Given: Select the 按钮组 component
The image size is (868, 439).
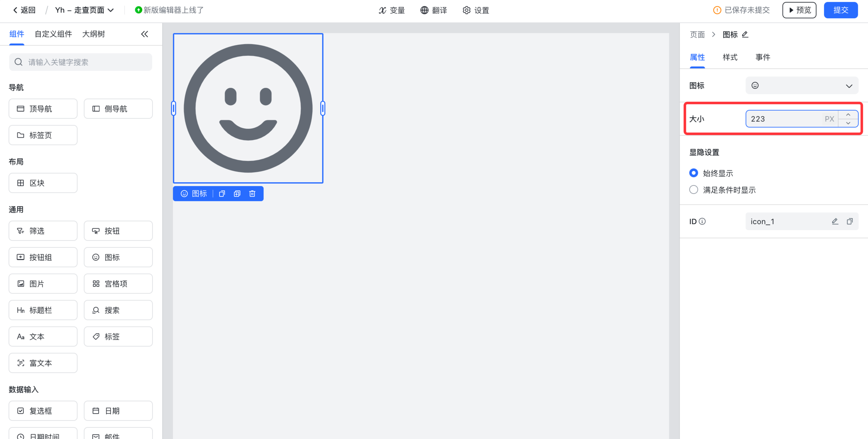Looking at the screenshot, I should 43,257.
